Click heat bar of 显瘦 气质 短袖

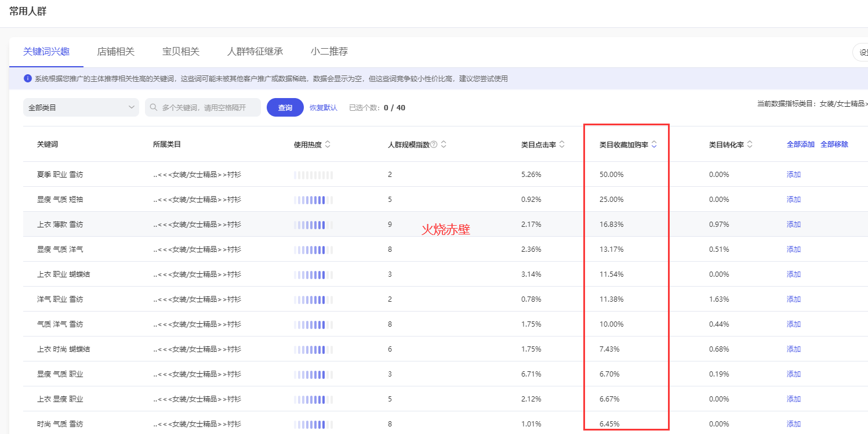(x=314, y=200)
